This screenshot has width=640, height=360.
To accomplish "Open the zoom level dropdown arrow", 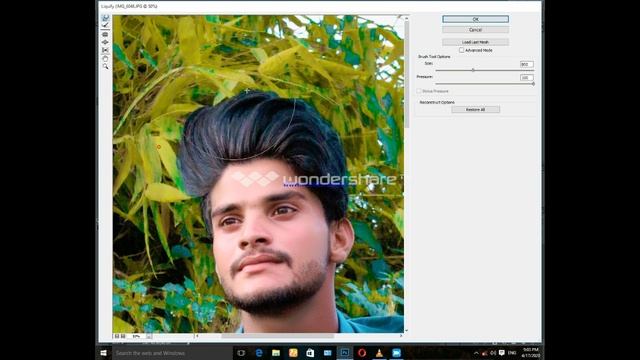I will (x=149, y=336).
